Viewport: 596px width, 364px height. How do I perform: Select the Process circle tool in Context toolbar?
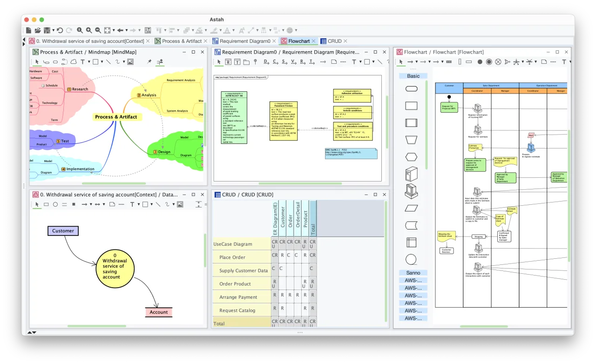point(55,204)
